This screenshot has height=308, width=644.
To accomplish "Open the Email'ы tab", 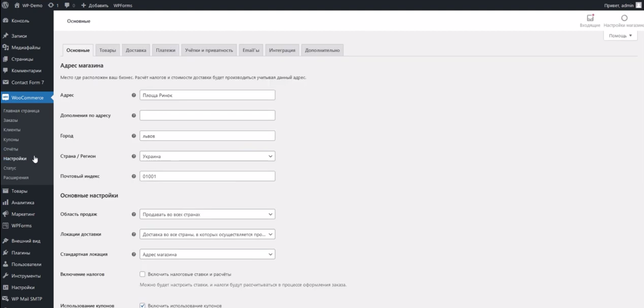I will 251,50.
